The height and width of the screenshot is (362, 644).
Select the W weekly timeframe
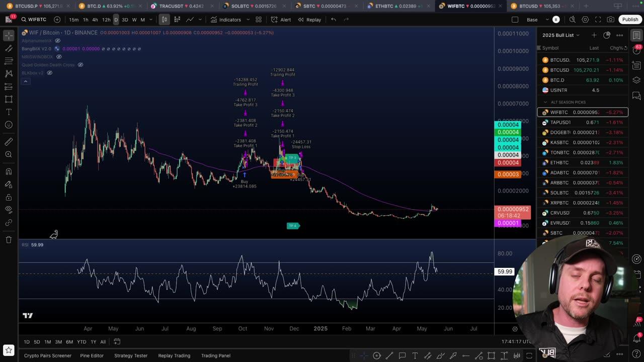[134, 20]
